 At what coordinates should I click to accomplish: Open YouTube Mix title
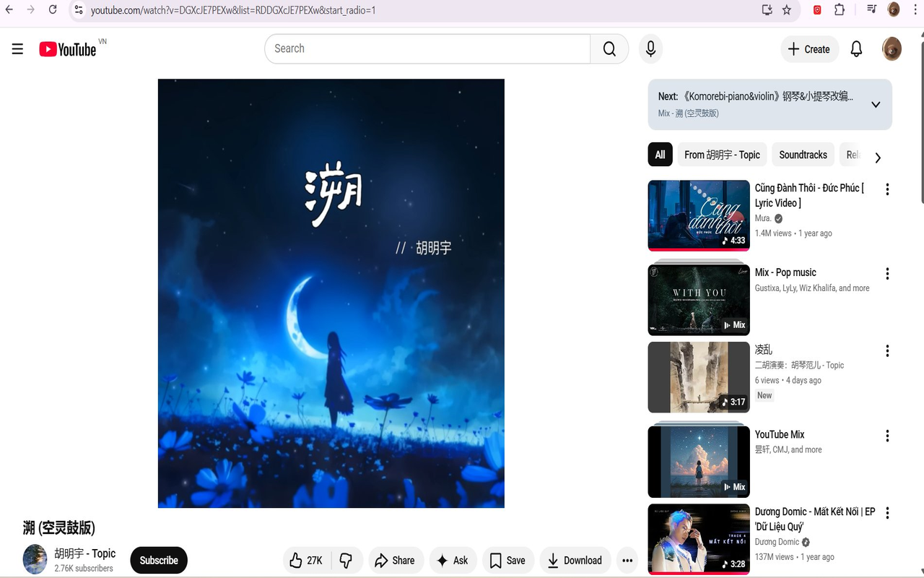pyautogui.click(x=780, y=434)
